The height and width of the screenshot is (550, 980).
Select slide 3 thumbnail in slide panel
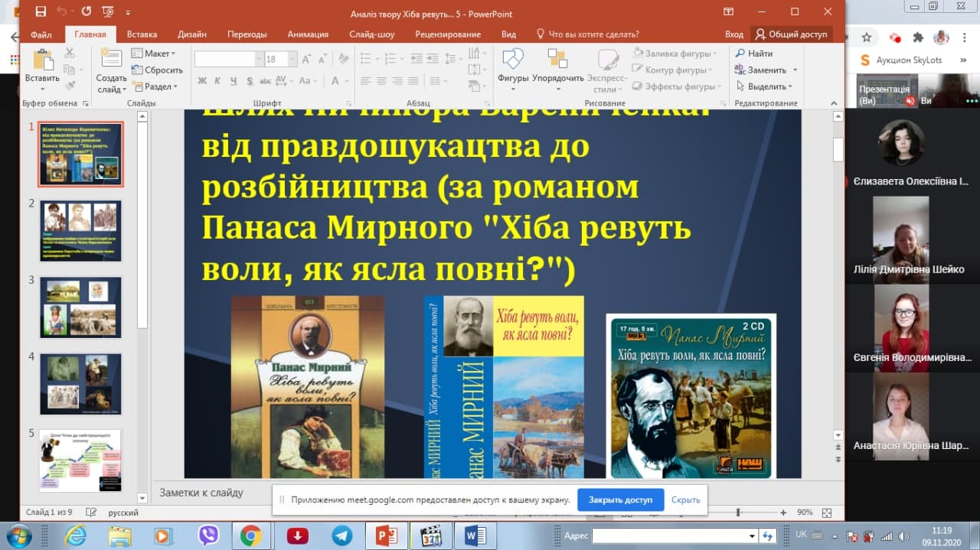[x=80, y=308]
